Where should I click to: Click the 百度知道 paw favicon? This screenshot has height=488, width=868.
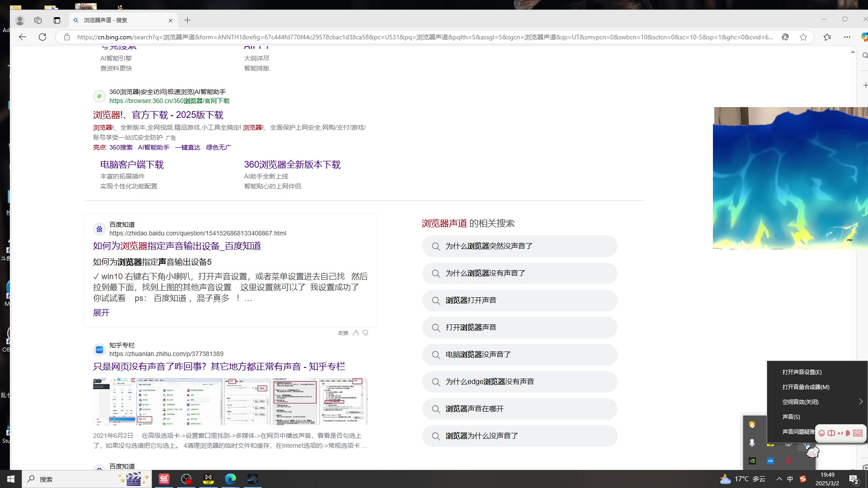(99, 229)
